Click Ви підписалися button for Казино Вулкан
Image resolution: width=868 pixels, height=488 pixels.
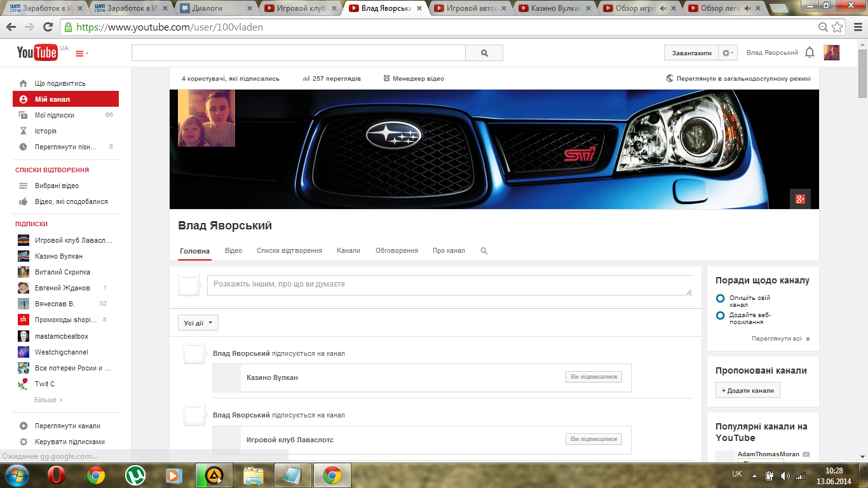tap(593, 377)
